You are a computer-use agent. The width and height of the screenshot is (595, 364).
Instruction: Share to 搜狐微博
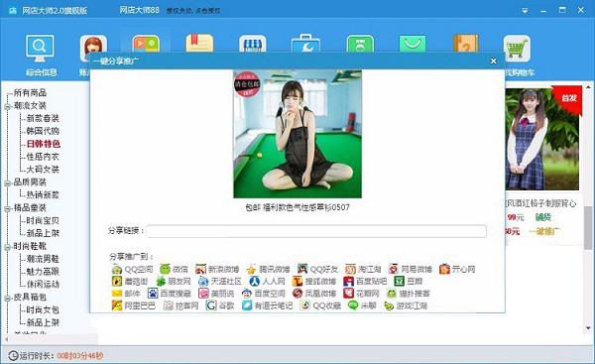pyautogui.click(x=313, y=282)
